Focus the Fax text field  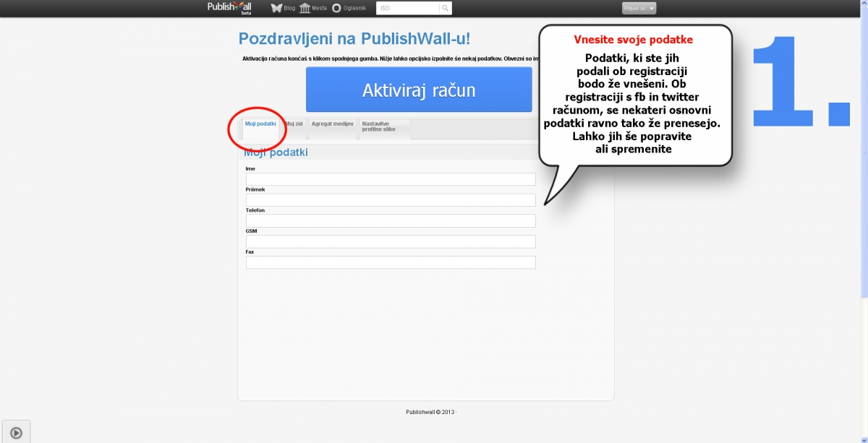pos(391,262)
